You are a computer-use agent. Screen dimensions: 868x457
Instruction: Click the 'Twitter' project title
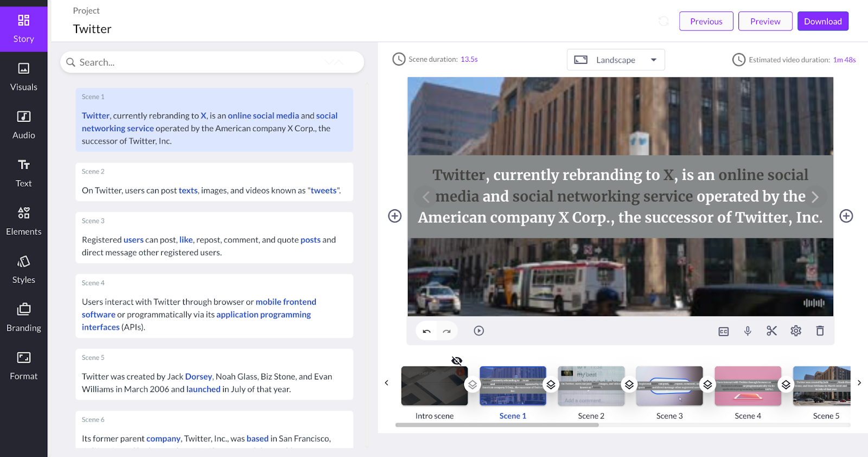[x=92, y=29]
